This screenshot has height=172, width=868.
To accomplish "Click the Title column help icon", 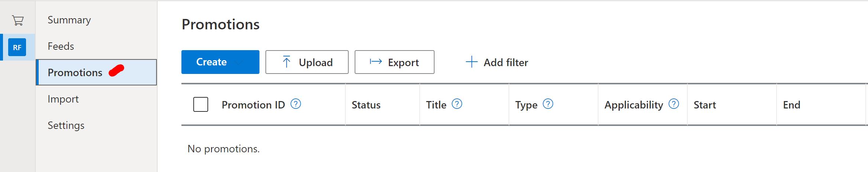I will (x=457, y=104).
